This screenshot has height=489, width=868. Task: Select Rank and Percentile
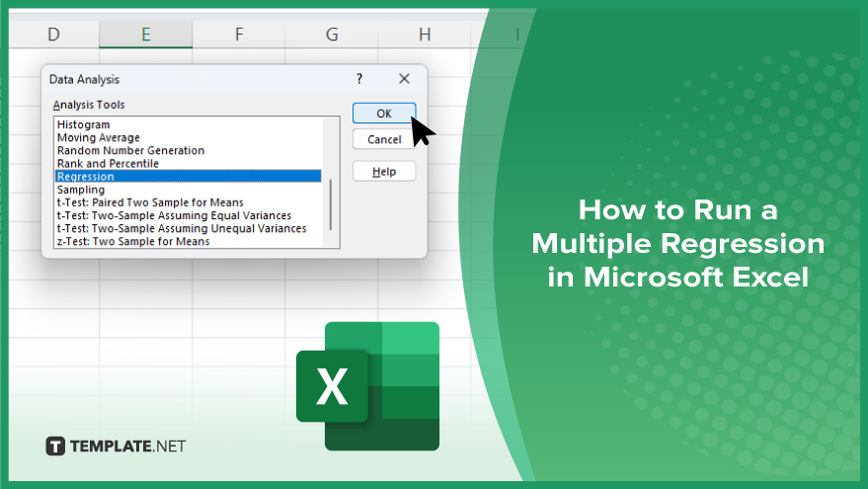(x=189, y=163)
